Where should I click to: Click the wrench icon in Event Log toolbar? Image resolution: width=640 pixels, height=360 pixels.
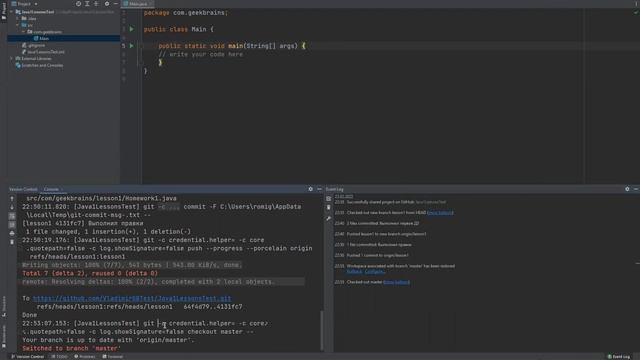329,219
